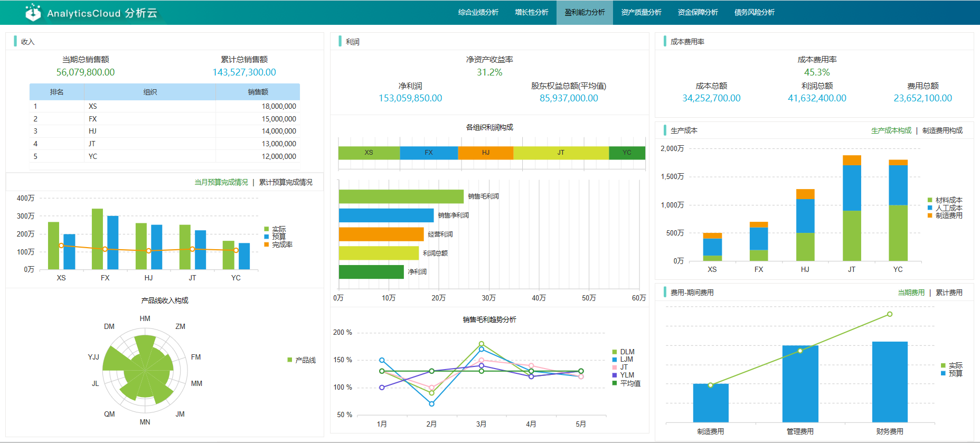This screenshot has height=443, width=980.
Task: Click the JT stacked bar in 生产成本 chart
Action: (852, 208)
